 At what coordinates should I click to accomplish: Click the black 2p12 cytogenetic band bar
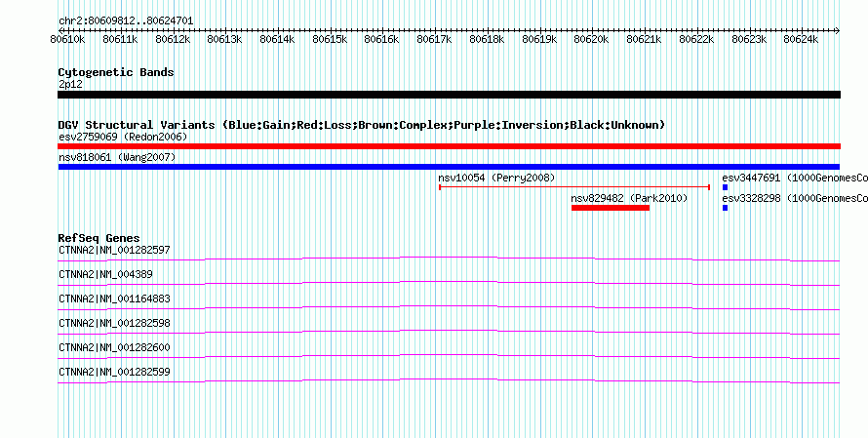click(x=449, y=95)
